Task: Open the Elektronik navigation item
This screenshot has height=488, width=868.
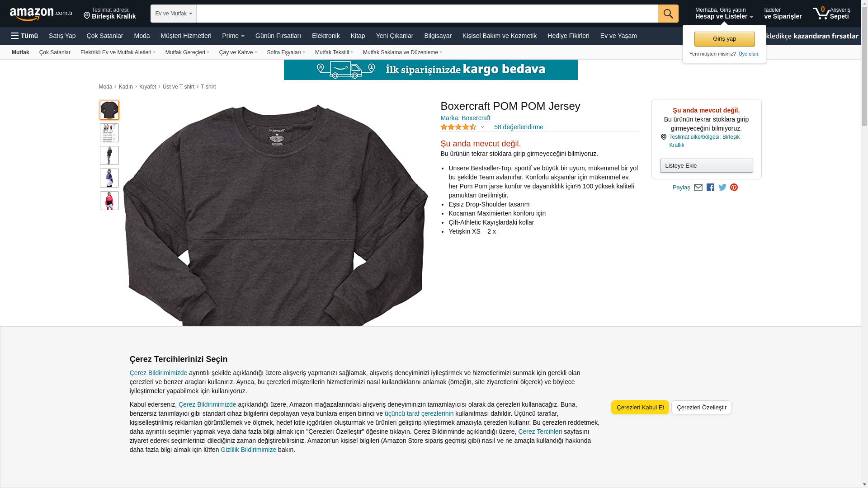Action: tap(326, 36)
